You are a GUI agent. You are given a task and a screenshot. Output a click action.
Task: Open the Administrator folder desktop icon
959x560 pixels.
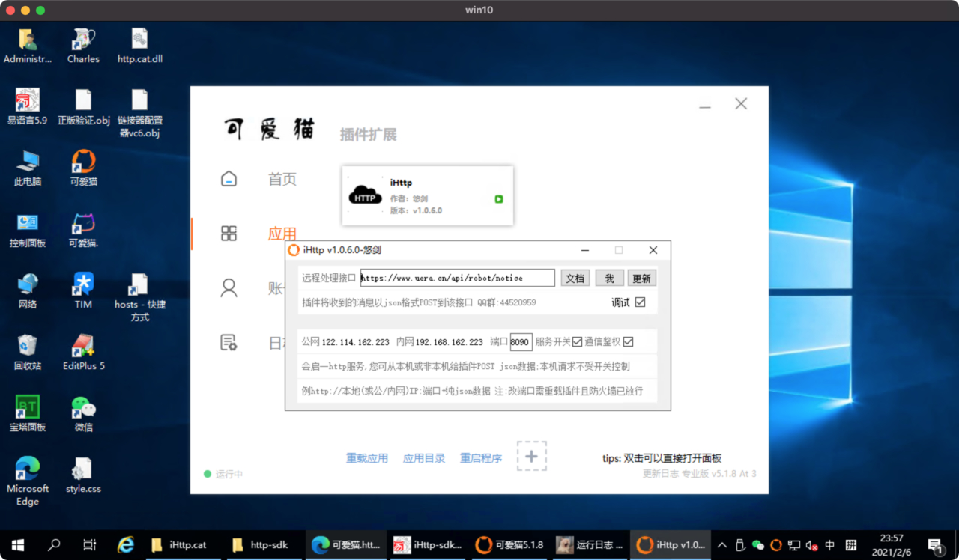28,46
